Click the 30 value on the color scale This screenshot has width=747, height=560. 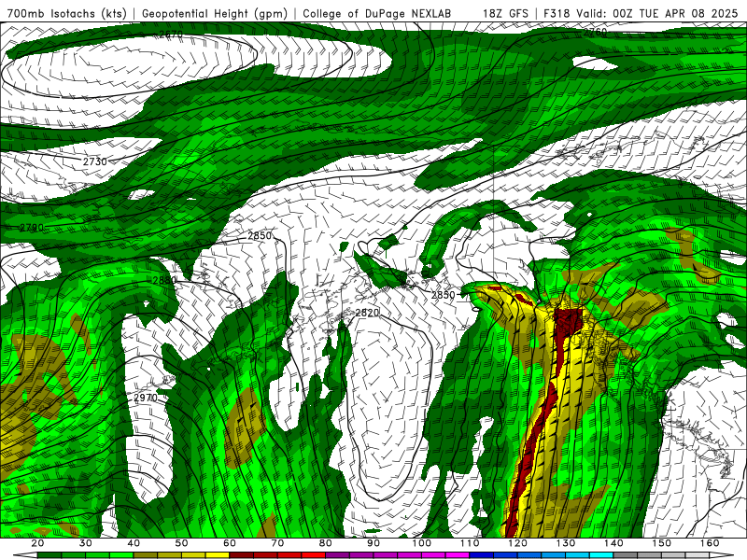coord(86,543)
